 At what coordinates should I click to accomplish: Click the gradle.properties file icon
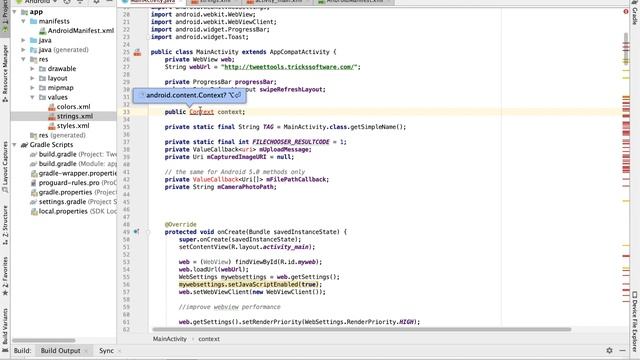tap(34, 192)
